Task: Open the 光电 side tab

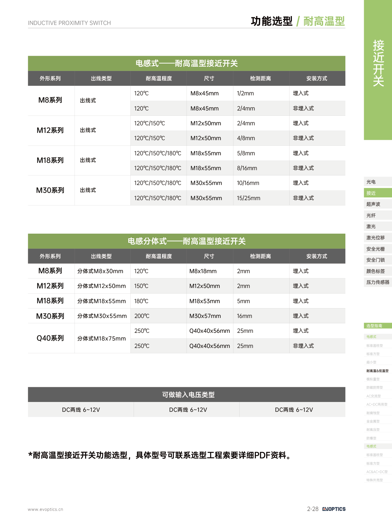Action: pyautogui.click(x=378, y=182)
